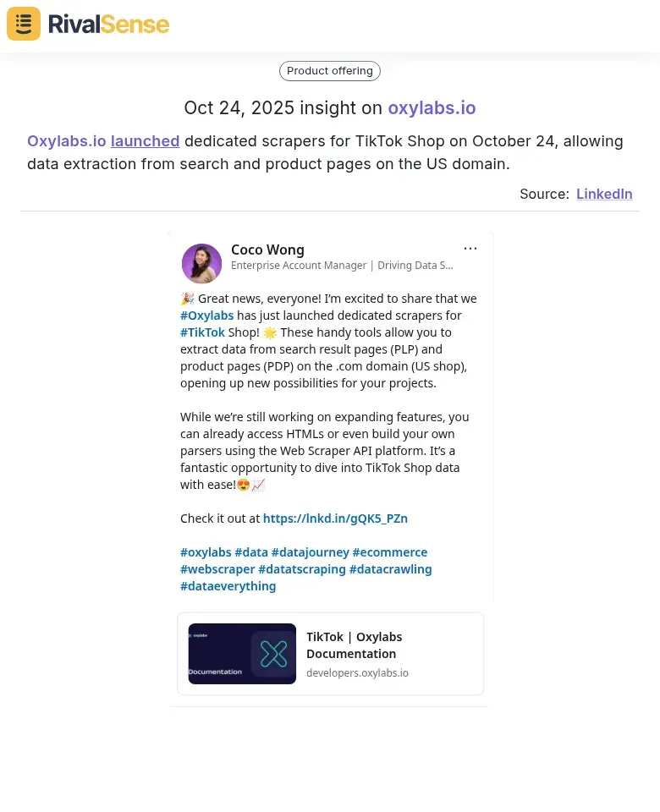The width and height of the screenshot is (660, 812).
Task: Click the Oxylabs Documentation preview thumbnail
Action: [x=242, y=654]
